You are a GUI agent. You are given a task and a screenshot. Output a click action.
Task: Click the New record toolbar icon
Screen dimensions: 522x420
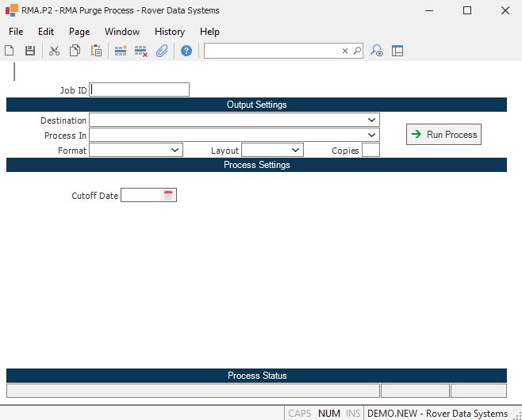coord(10,51)
